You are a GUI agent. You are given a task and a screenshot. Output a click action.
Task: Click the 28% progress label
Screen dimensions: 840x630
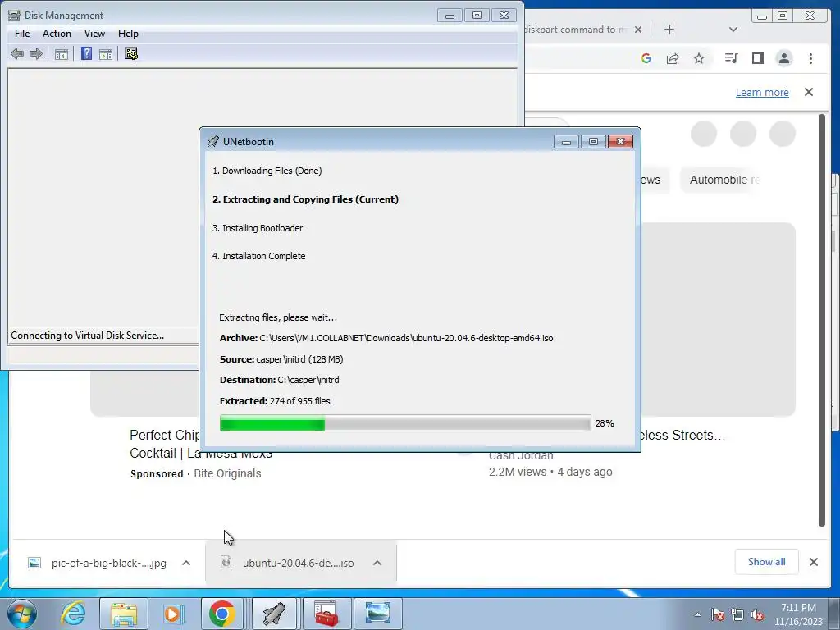pyautogui.click(x=605, y=423)
